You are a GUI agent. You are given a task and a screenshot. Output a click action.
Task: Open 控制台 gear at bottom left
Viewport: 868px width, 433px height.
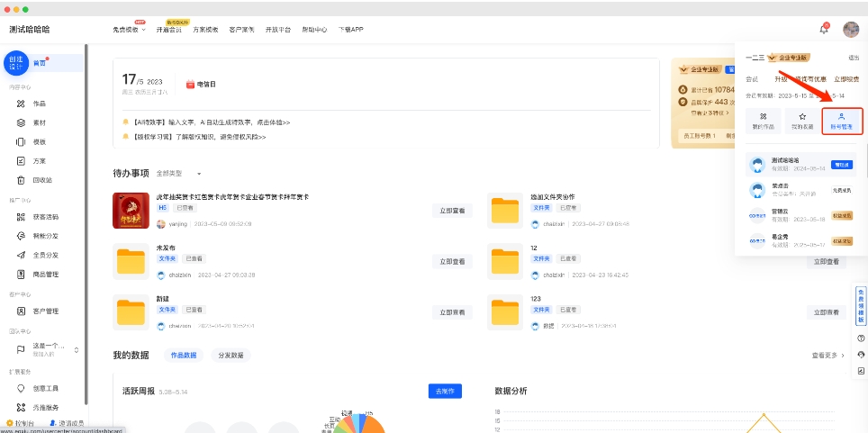click(20, 422)
